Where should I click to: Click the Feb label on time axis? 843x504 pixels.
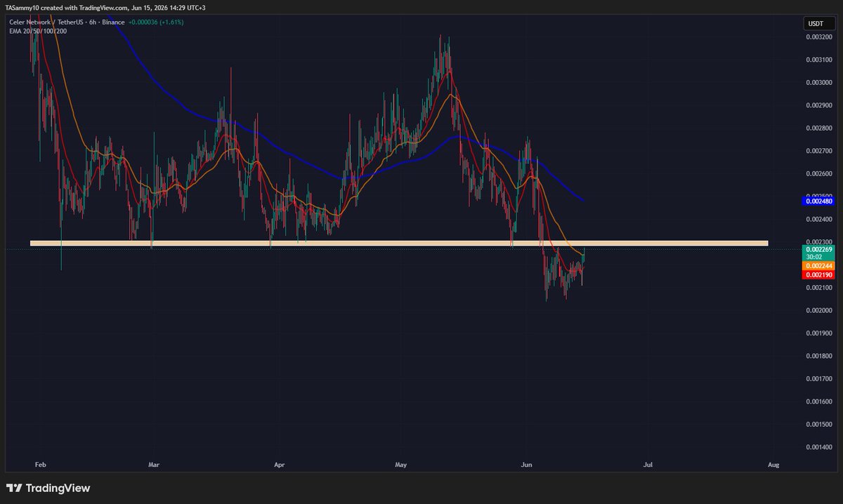(39, 465)
